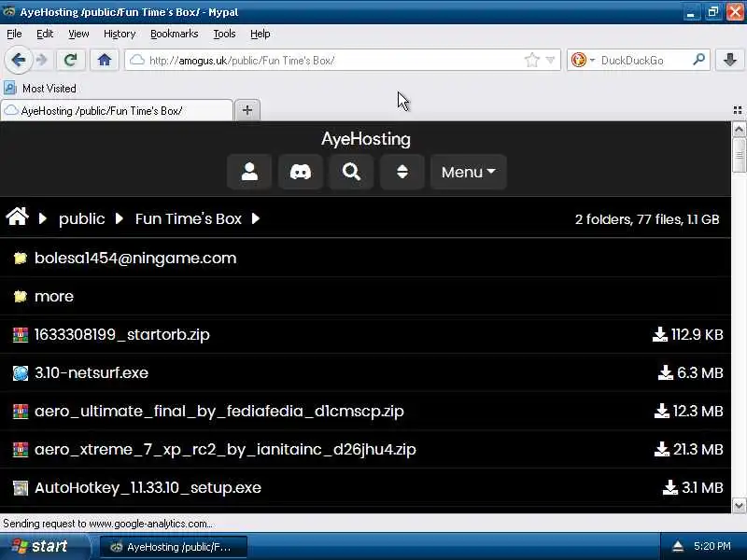Screen dimensions: 747x560
Task: Click the Forward navigation arrow
Action: point(42,60)
